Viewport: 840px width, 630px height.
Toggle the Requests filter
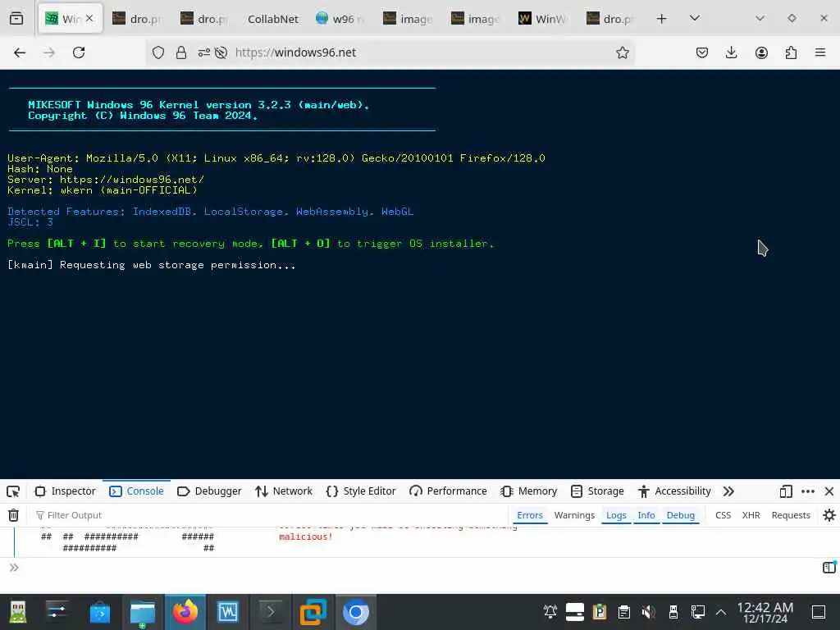click(x=791, y=515)
